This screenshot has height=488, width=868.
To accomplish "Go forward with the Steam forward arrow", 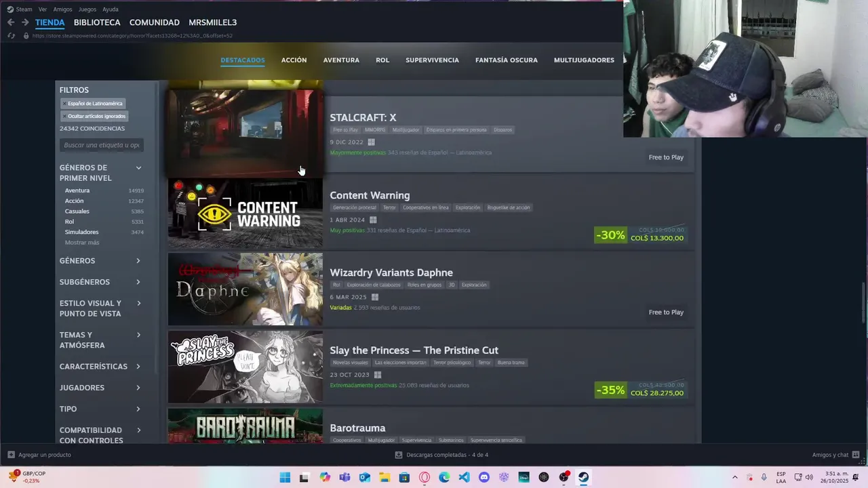I will click(25, 22).
